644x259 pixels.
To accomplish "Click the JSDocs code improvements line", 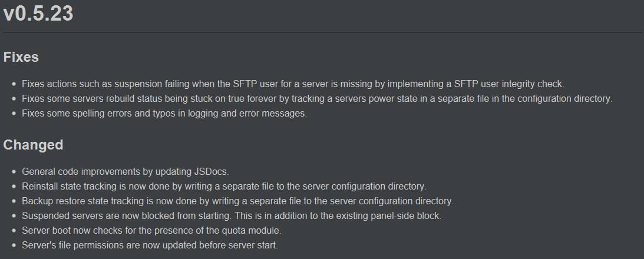I will [125, 171].
